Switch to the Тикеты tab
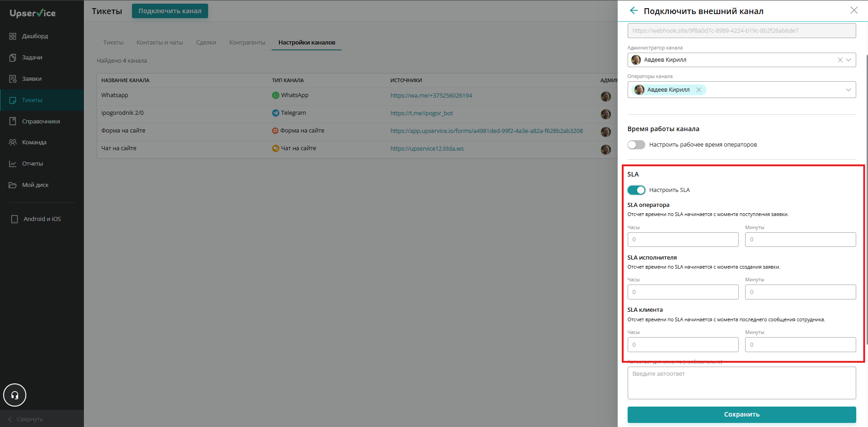The width and height of the screenshot is (868, 427). coord(113,43)
